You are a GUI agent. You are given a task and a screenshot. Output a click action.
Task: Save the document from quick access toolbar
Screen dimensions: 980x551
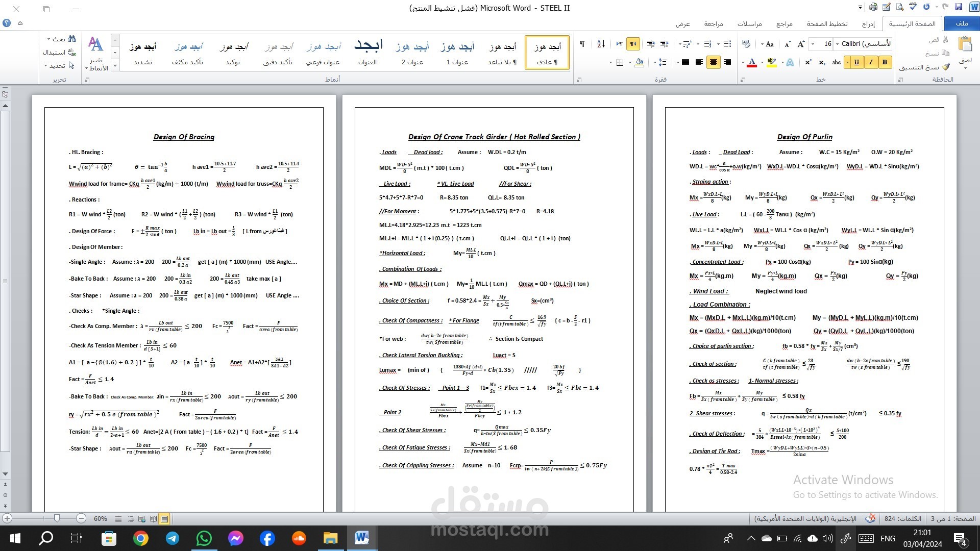coord(958,7)
